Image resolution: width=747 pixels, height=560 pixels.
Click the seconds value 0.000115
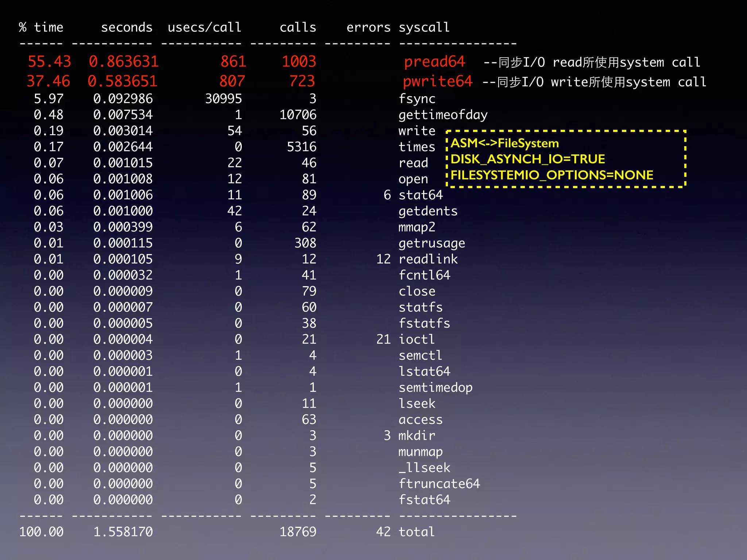123,243
